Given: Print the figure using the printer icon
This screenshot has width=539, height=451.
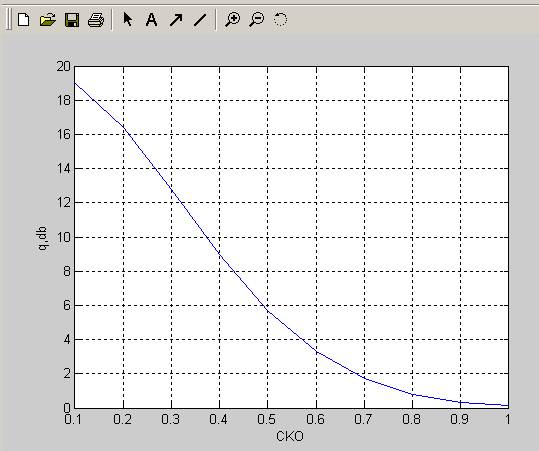Looking at the screenshot, I should (x=96, y=20).
